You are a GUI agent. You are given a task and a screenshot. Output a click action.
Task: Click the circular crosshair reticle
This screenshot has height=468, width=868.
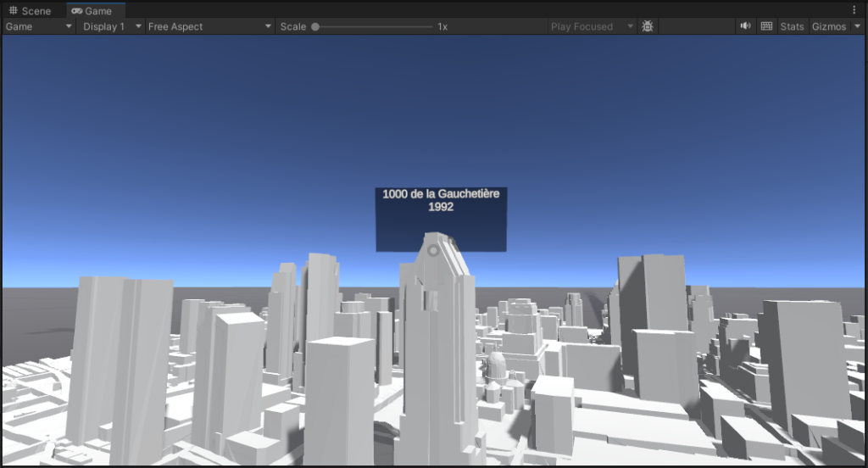434,250
